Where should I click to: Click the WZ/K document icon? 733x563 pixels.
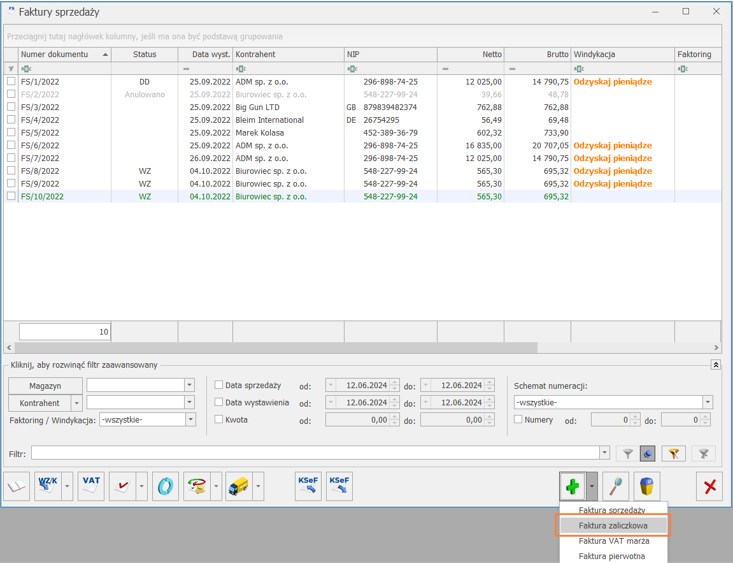[48, 487]
